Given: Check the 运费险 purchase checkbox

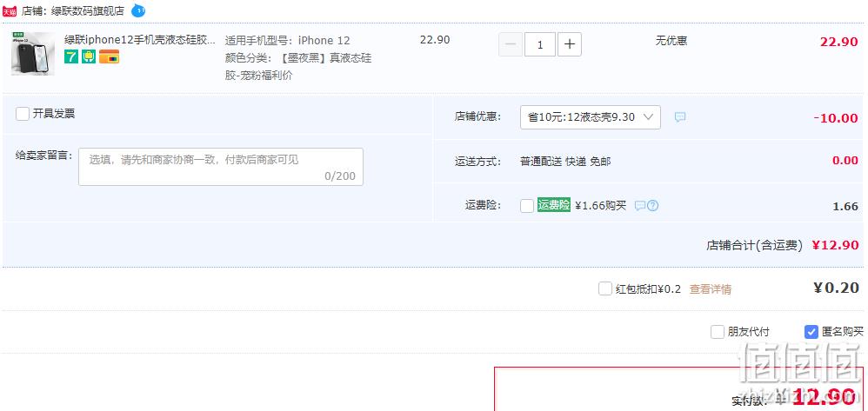Looking at the screenshot, I should coord(527,206).
